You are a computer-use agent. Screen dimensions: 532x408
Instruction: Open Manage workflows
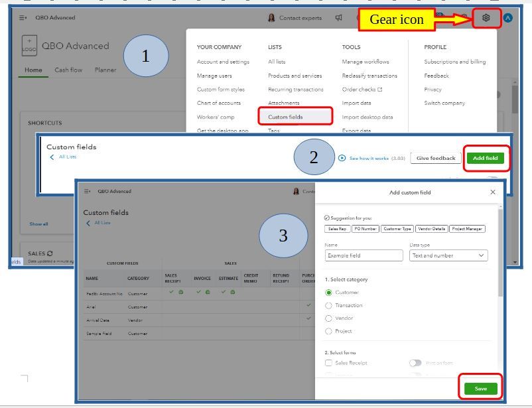pos(366,62)
